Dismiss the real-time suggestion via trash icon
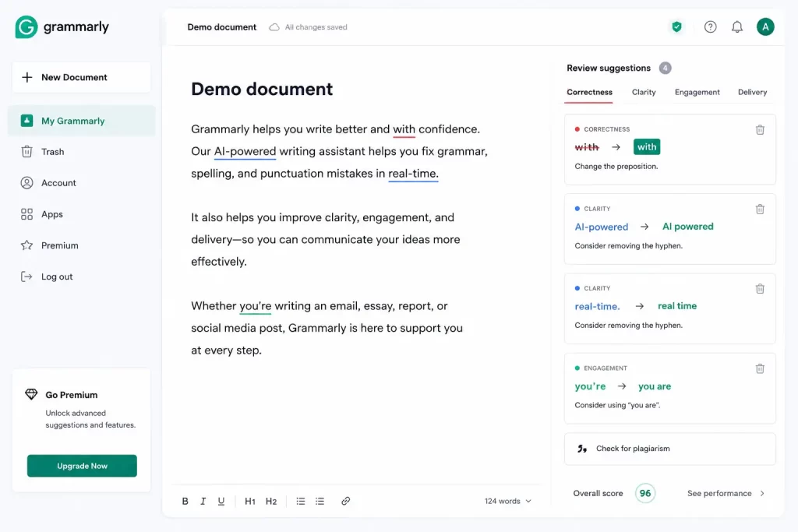This screenshot has width=798, height=532. click(760, 289)
